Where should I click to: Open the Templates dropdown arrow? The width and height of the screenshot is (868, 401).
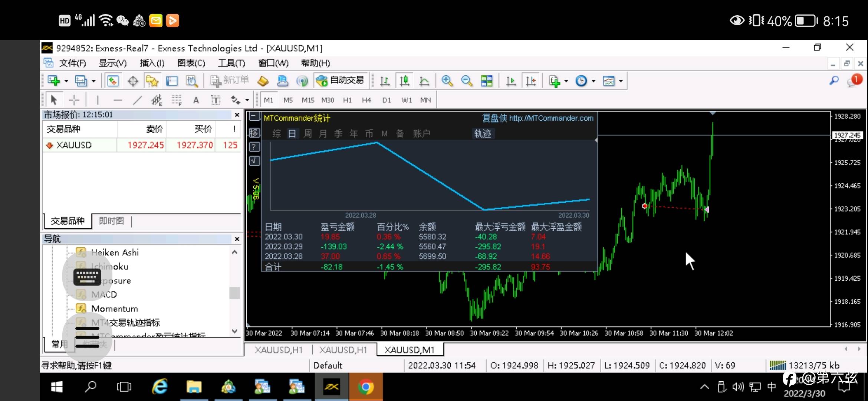tap(621, 81)
